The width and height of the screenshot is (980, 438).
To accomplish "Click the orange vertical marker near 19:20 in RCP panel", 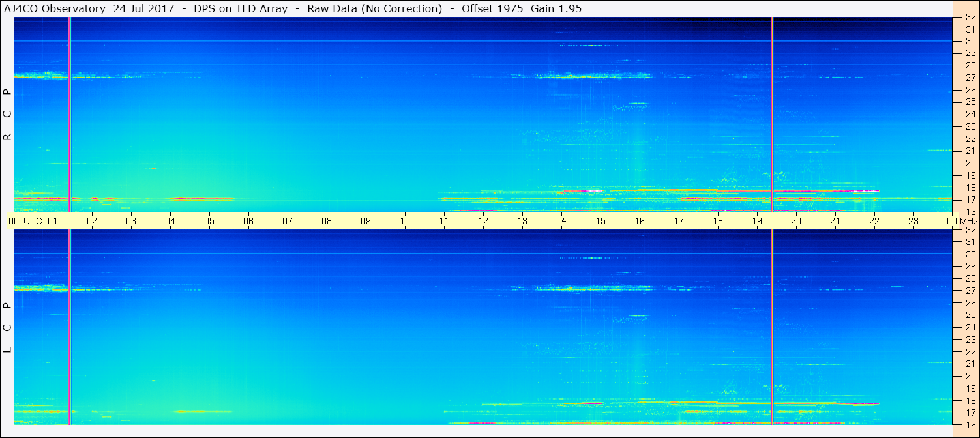I will (772, 114).
